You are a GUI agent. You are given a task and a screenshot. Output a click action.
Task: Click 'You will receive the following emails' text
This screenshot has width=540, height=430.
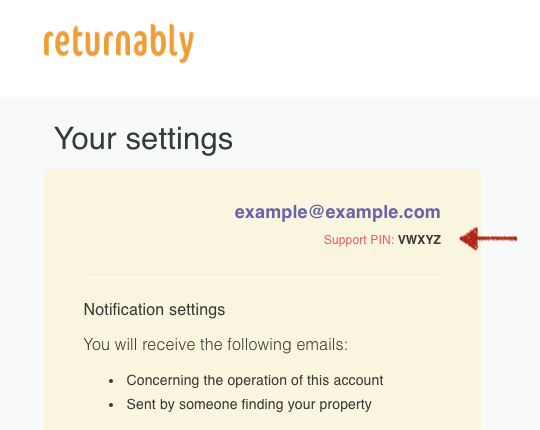[216, 344]
